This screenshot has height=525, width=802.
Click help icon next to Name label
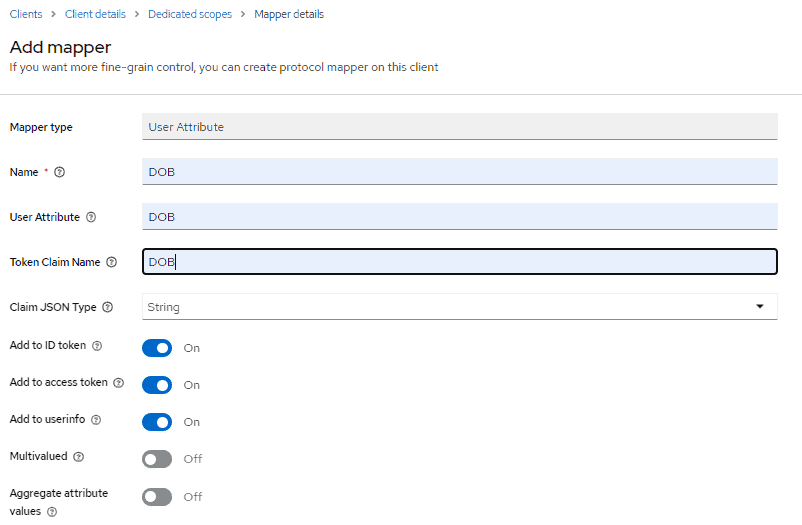(x=60, y=172)
